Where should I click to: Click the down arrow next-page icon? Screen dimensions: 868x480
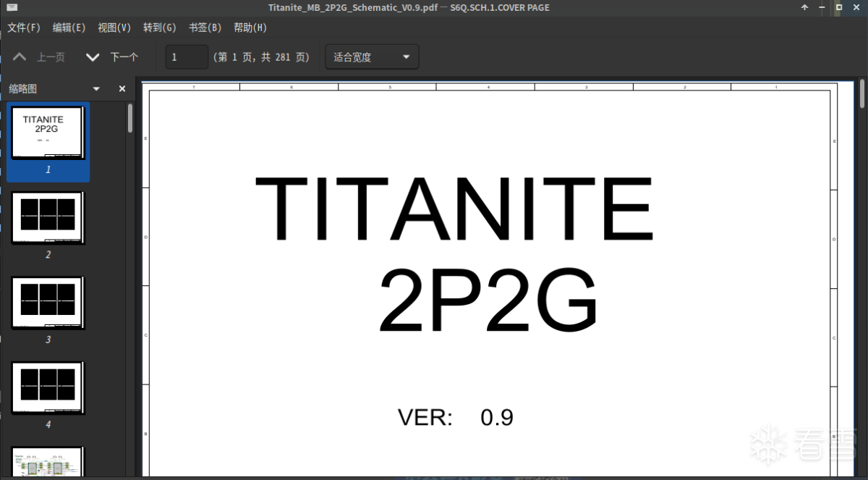(93, 57)
